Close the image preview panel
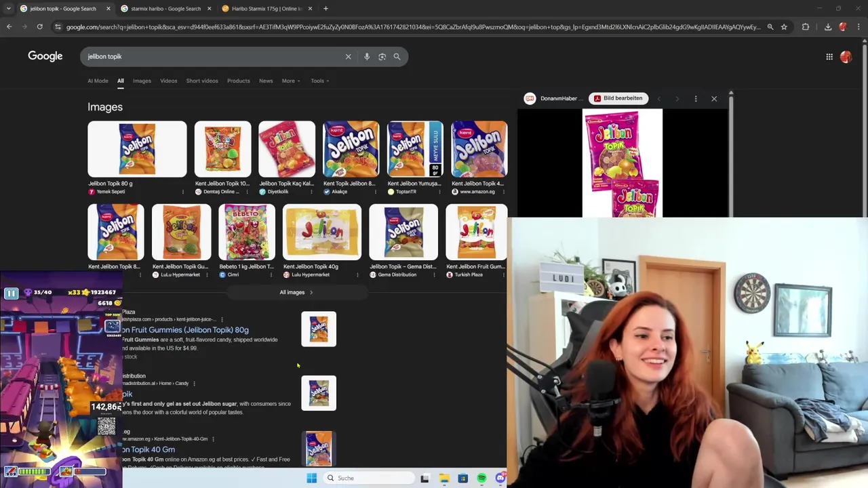This screenshot has height=488, width=868. (714, 99)
